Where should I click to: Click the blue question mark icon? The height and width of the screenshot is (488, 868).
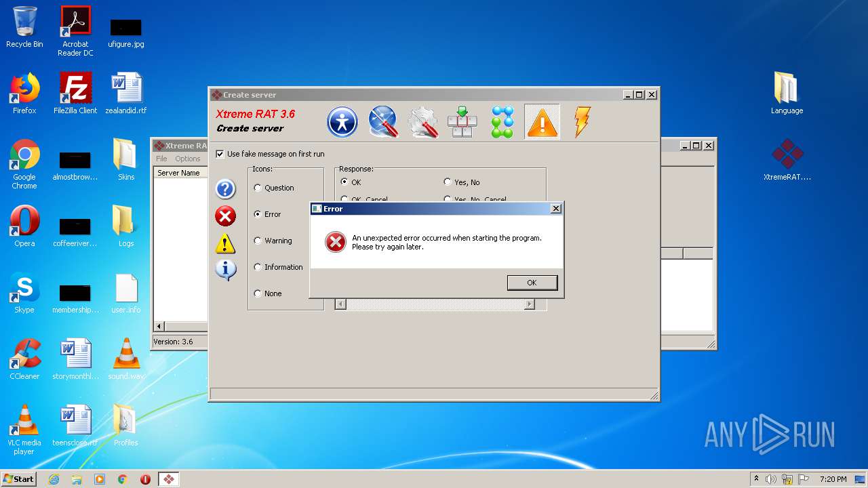[x=225, y=189]
